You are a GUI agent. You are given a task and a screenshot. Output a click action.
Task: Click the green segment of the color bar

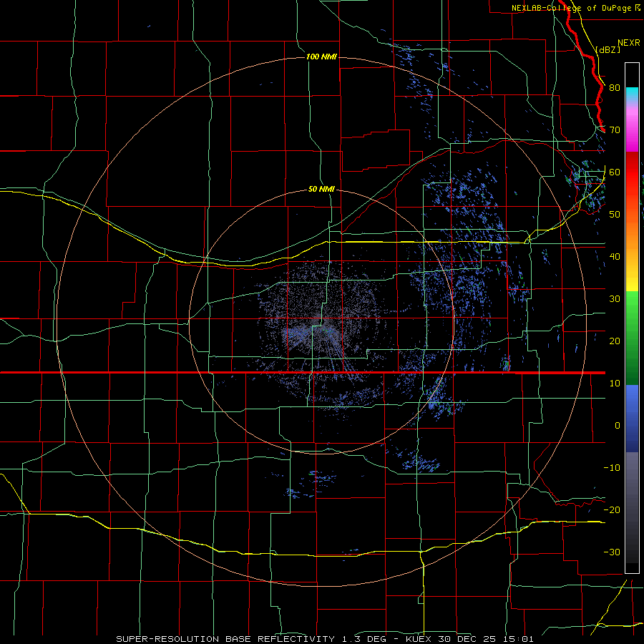point(632,338)
